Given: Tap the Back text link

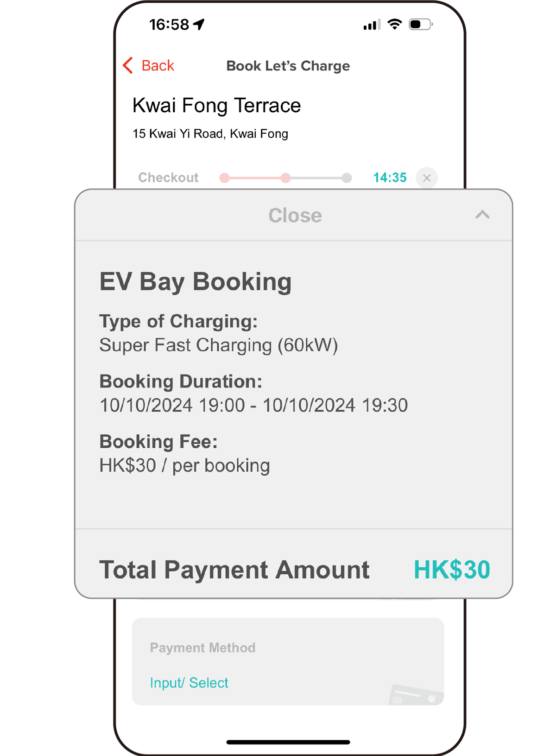Looking at the screenshot, I should tap(158, 66).
